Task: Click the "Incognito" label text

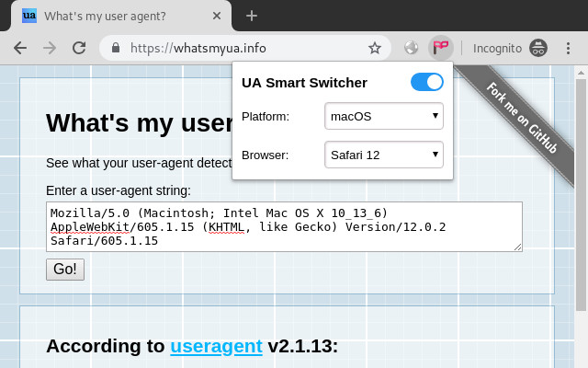Action: [497, 49]
